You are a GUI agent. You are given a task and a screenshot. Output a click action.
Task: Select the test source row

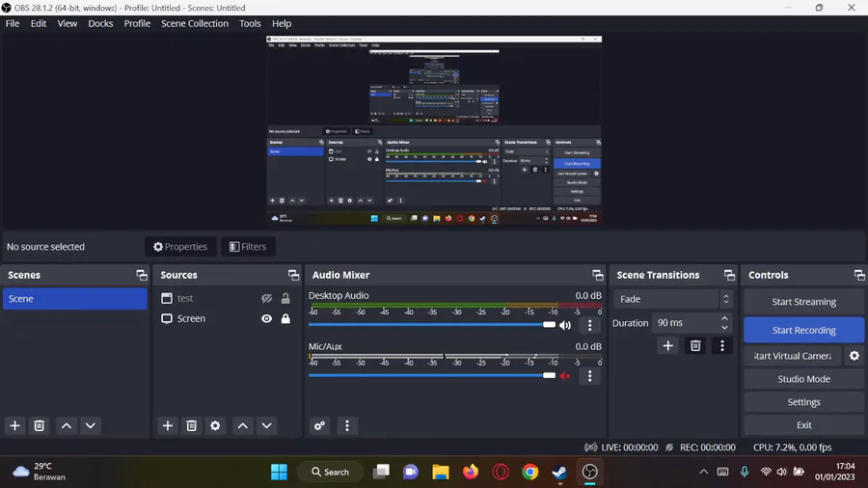227,298
